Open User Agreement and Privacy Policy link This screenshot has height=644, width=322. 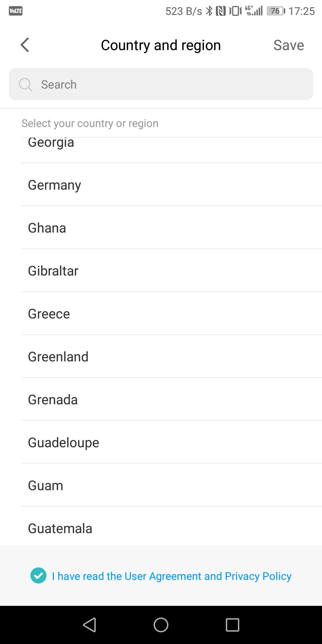click(172, 576)
